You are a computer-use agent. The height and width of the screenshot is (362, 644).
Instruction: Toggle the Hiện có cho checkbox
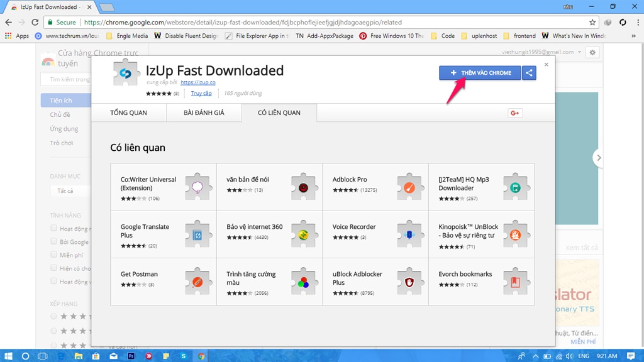click(53, 268)
